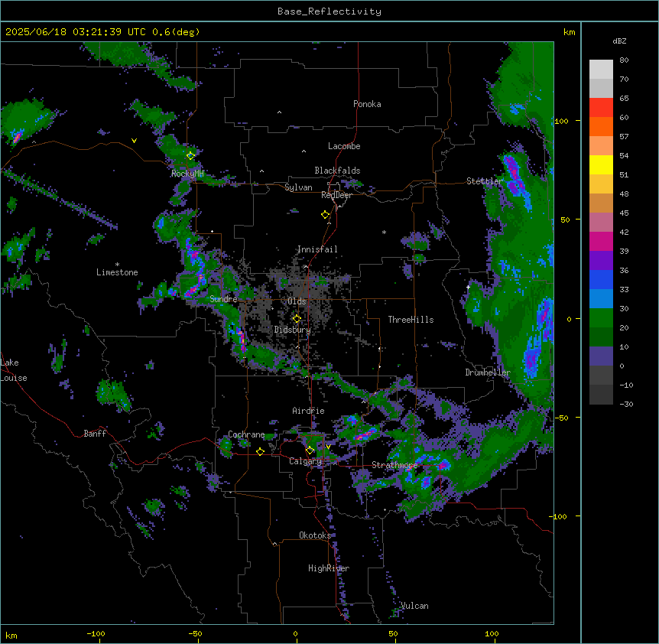
Task: Click the HighRiver city label
Action: 329,568
